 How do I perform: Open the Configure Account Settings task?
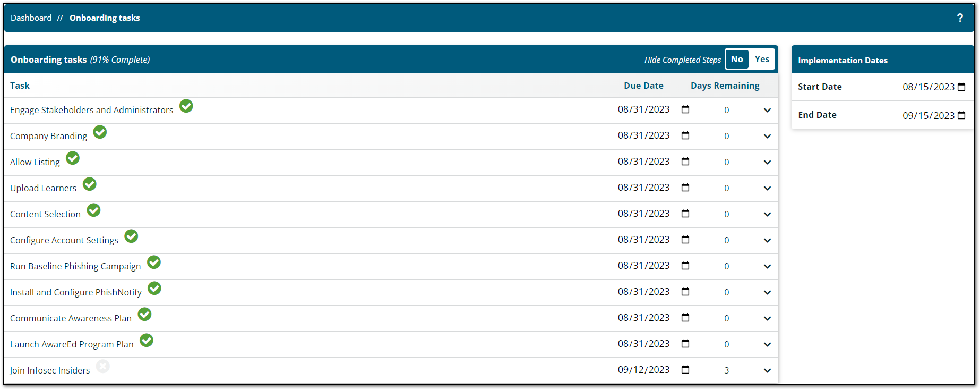coord(64,240)
